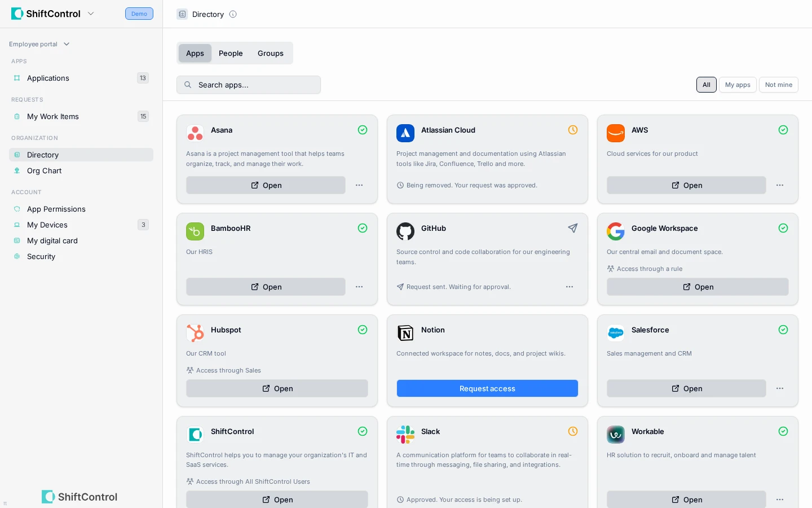This screenshot has width=812, height=508.
Task: Click the Google Workspace logo
Action: (x=616, y=231)
